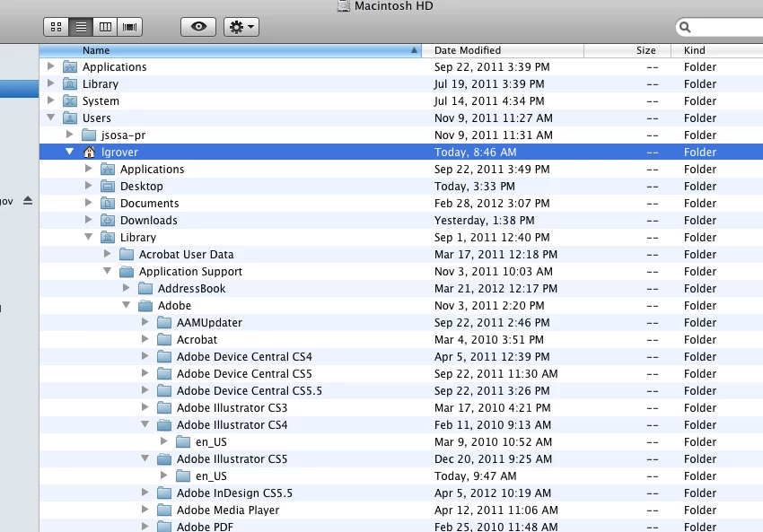Viewport: 763px width, 532px height.
Task: Collapse the Users folder
Action: click(50, 118)
